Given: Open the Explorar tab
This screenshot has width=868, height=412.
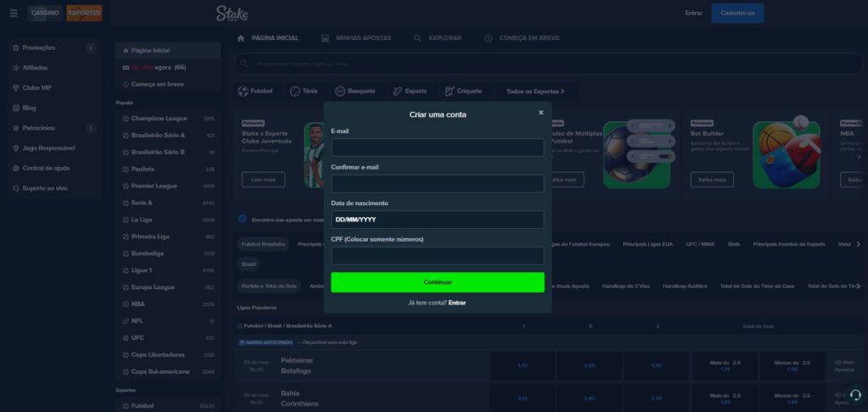Looking at the screenshot, I should tap(437, 38).
